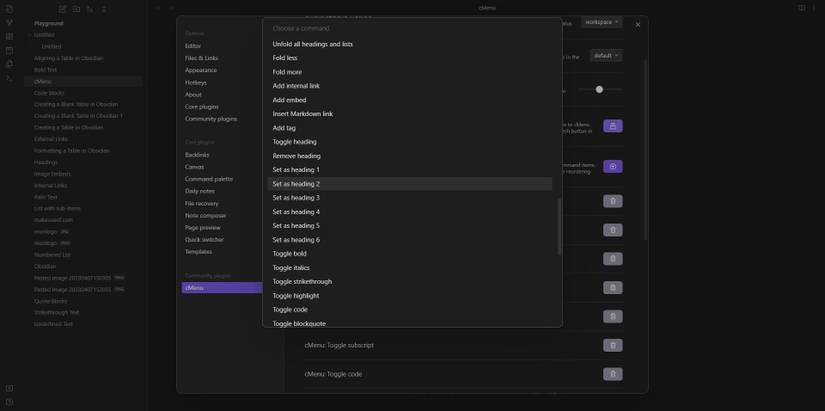Click the topmost file icon in the left ribbon
The width and height of the screenshot is (825, 411).
tap(9, 9)
